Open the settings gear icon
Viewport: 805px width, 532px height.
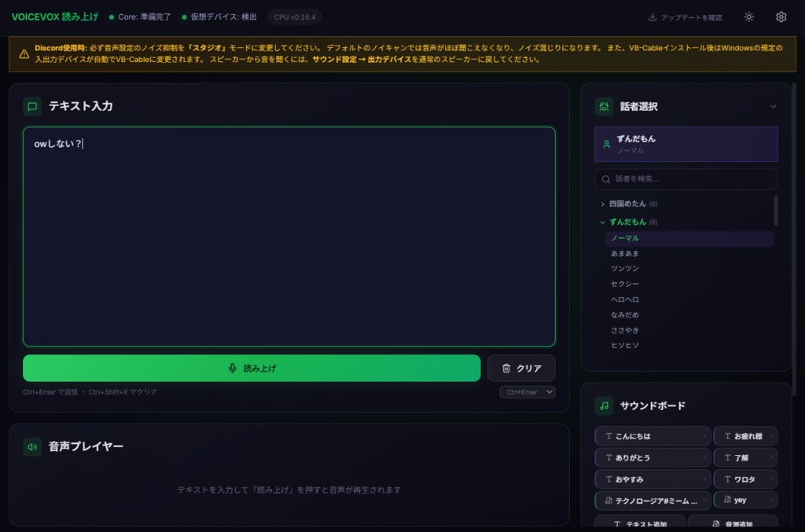781,16
